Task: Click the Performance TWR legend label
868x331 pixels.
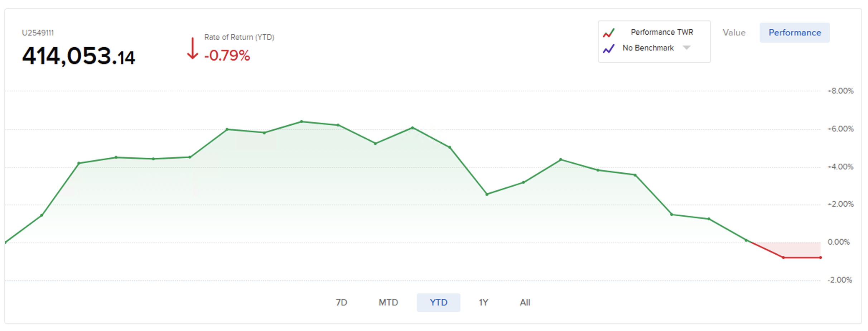Action: tap(662, 32)
